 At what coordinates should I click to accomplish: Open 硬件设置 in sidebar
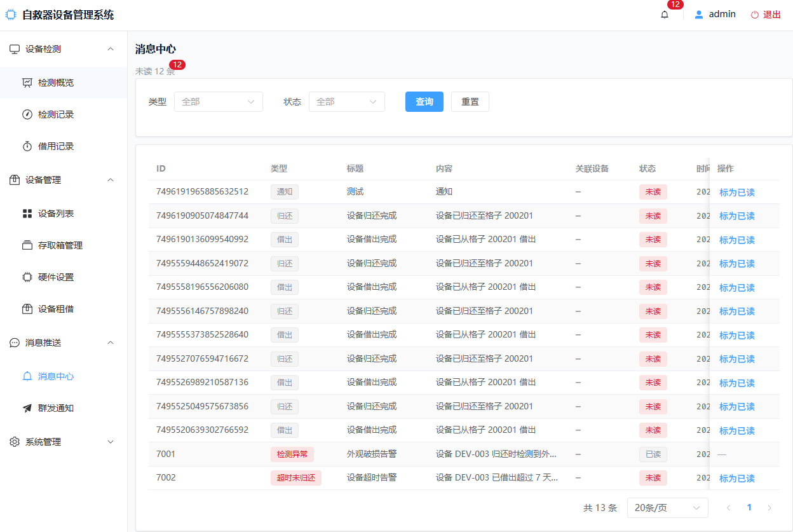pyautogui.click(x=64, y=277)
